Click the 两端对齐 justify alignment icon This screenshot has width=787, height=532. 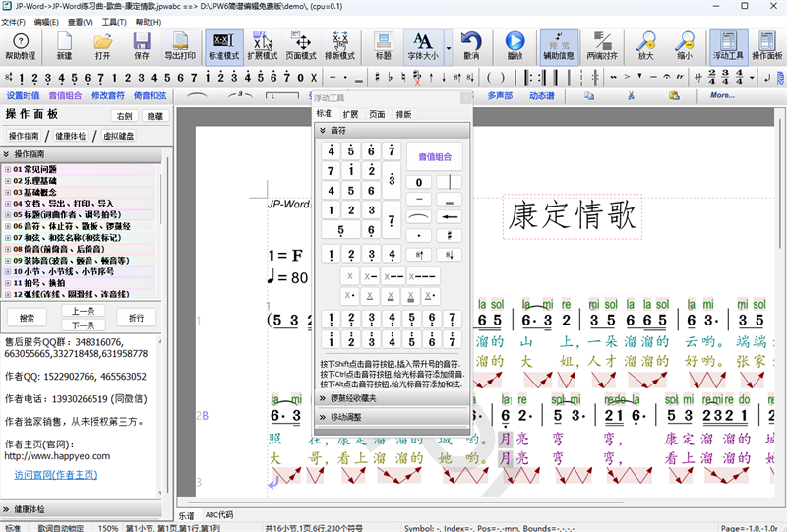(x=603, y=46)
